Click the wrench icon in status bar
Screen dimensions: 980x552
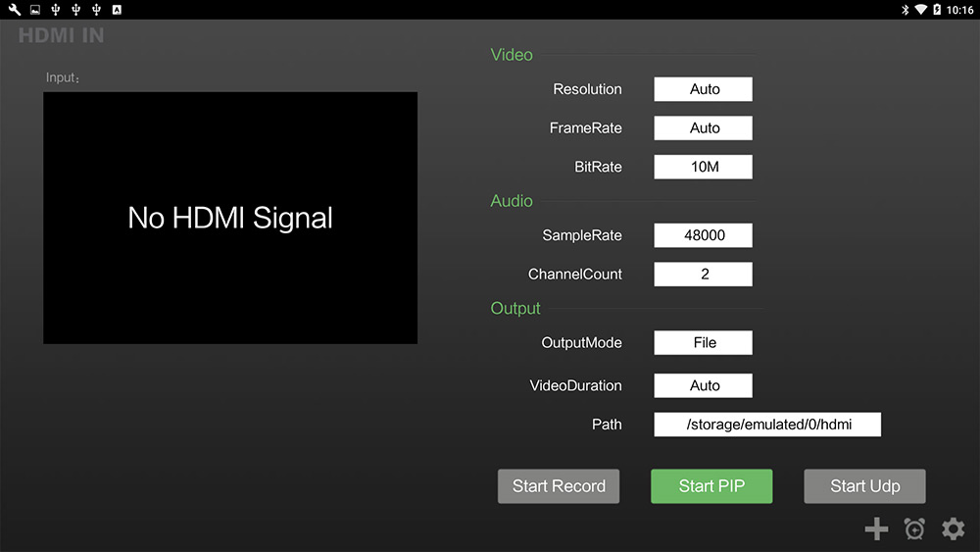tap(15, 10)
